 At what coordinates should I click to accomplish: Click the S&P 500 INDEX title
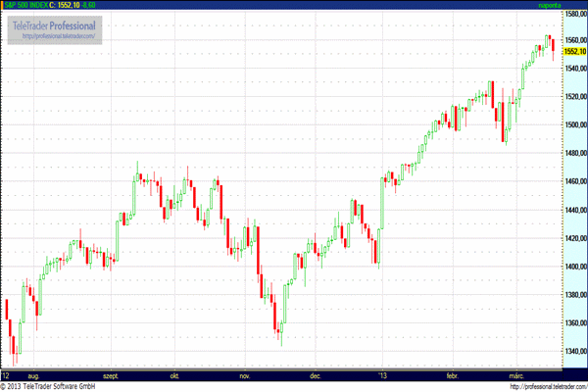[29, 5]
